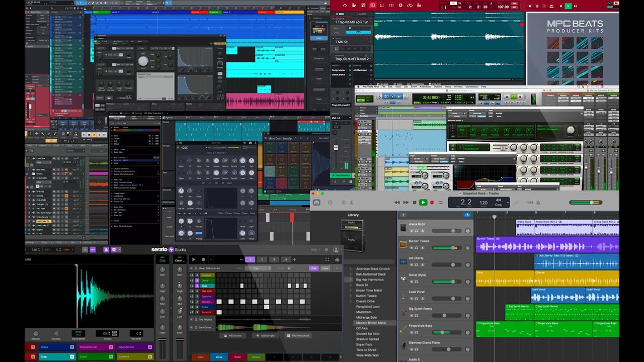Viewport: 644px width, 362px height.
Task: Toggle the Serato FX button
Action: [x=85, y=249]
